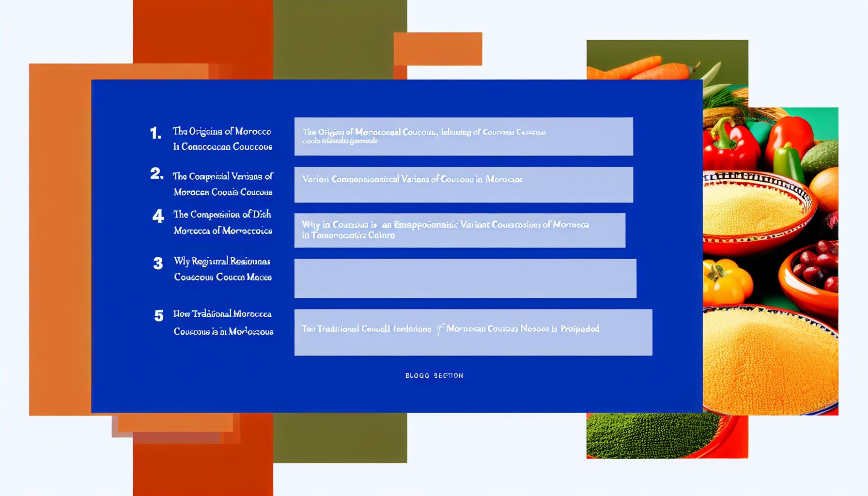The image size is (868, 496).
Task: Pick the olive green block above the panel
Action: pos(340,39)
